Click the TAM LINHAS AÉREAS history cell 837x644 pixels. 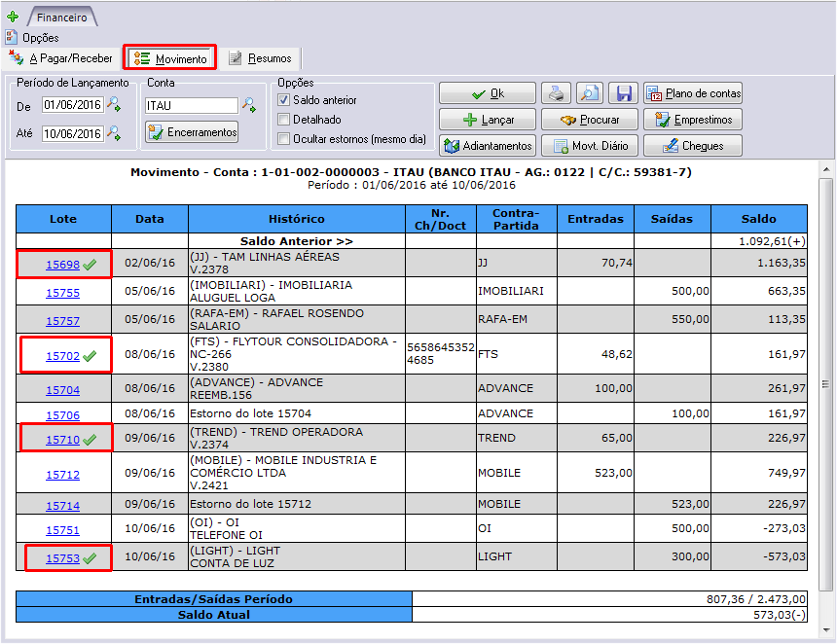pyautogui.click(x=296, y=263)
